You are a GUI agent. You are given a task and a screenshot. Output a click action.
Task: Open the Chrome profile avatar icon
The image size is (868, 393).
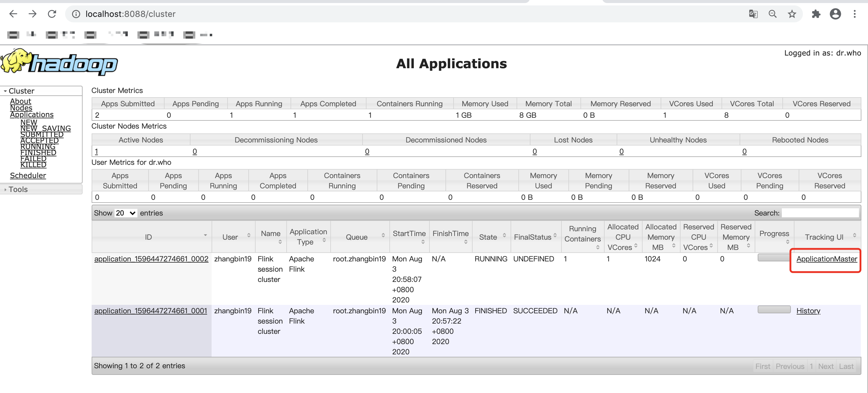click(x=835, y=14)
